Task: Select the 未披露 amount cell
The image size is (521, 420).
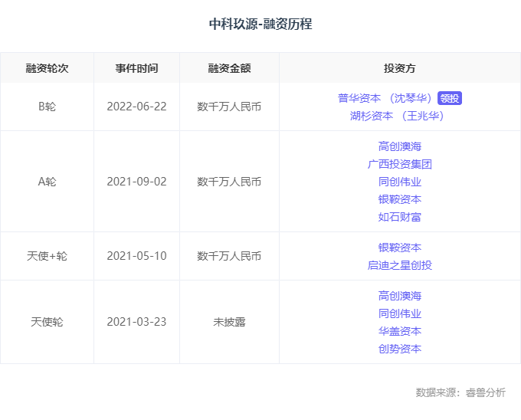Action: [x=229, y=322]
